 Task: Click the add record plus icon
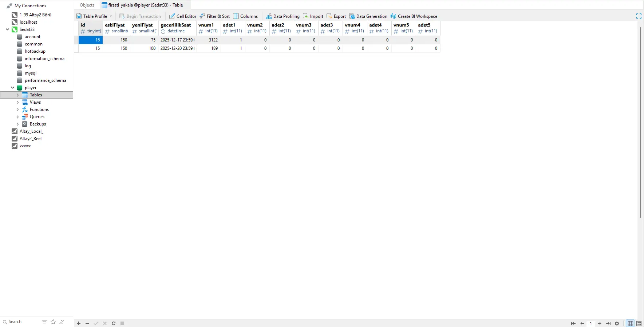tap(79, 323)
